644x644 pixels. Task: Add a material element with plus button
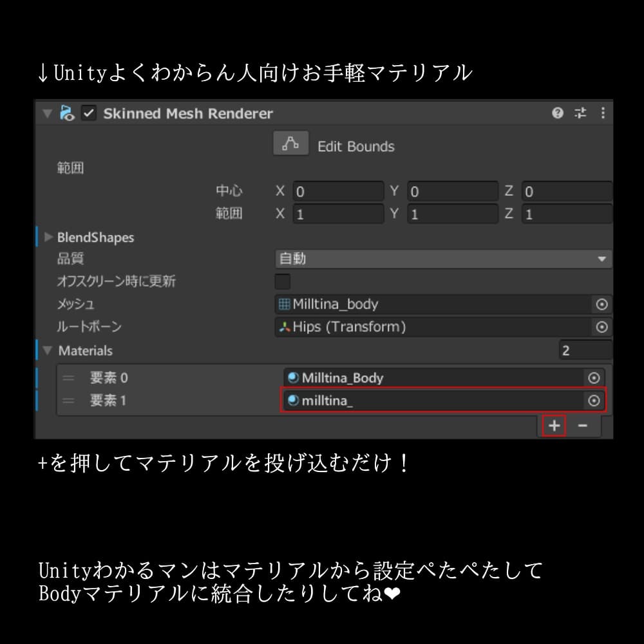pyautogui.click(x=554, y=426)
